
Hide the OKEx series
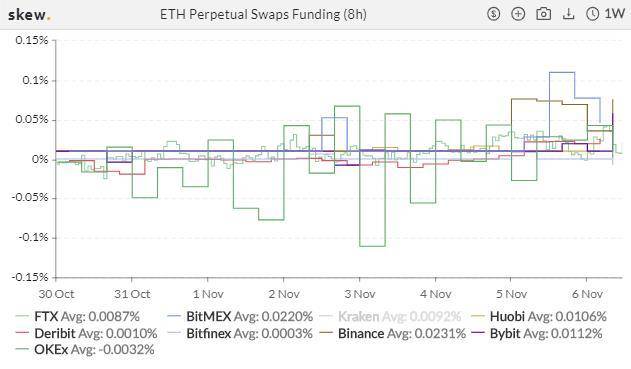85,349
